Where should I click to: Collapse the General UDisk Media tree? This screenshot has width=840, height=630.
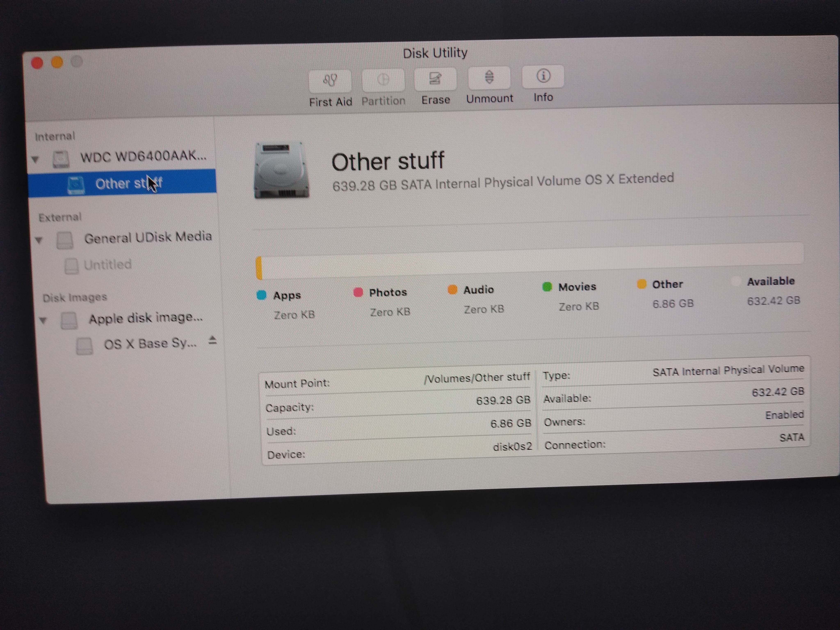click(x=39, y=240)
